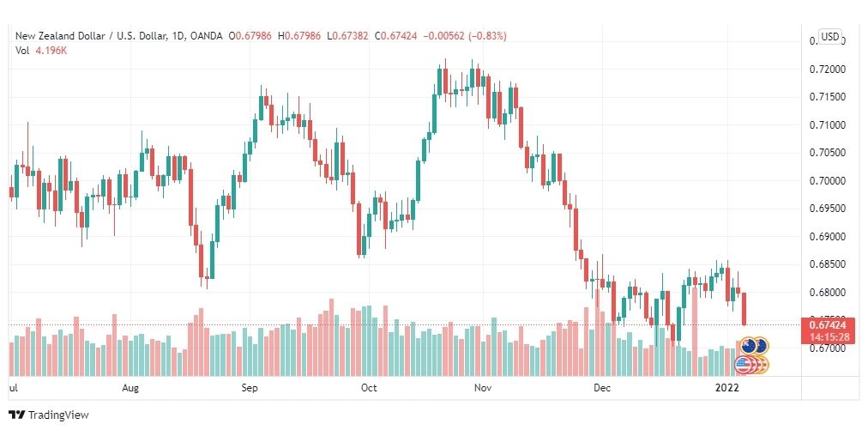The height and width of the screenshot is (430, 868).
Task: Click the US flag event icon
Action: [x=743, y=365]
